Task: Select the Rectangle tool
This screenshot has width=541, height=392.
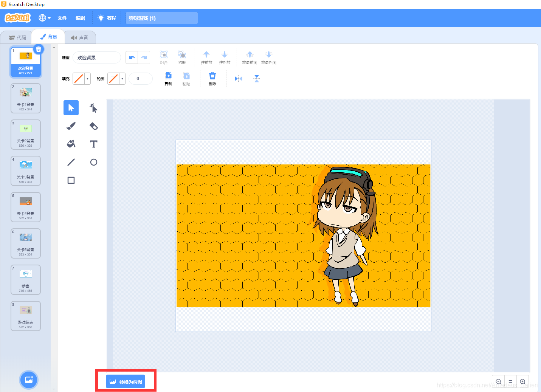Action: tap(71, 180)
